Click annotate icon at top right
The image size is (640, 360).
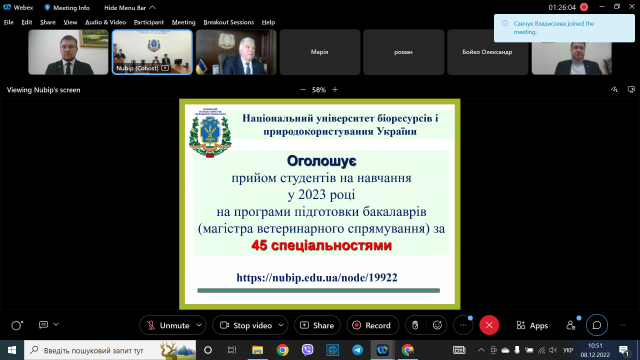[x=614, y=89]
